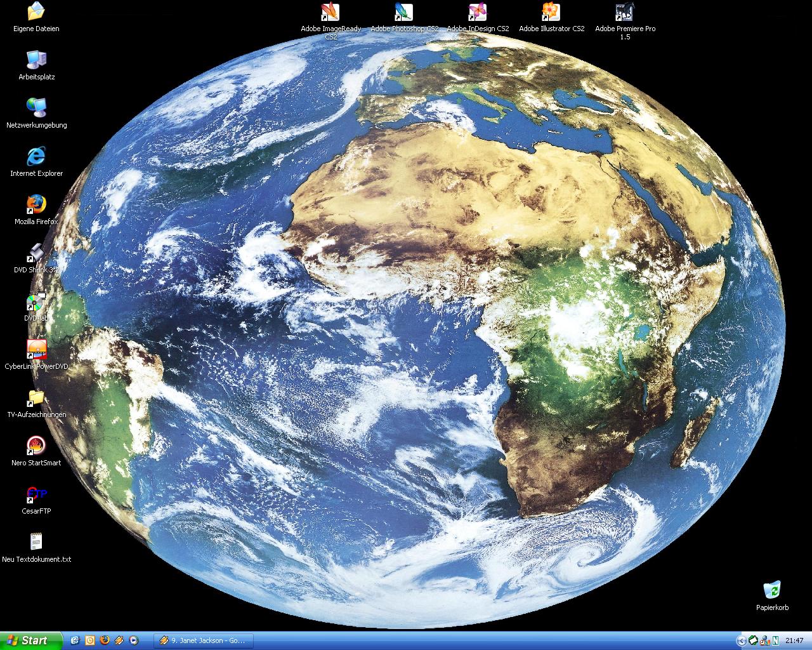Click the Arbeitsplatz desktop icon
The height and width of the screenshot is (650, 812).
(x=36, y=60)
